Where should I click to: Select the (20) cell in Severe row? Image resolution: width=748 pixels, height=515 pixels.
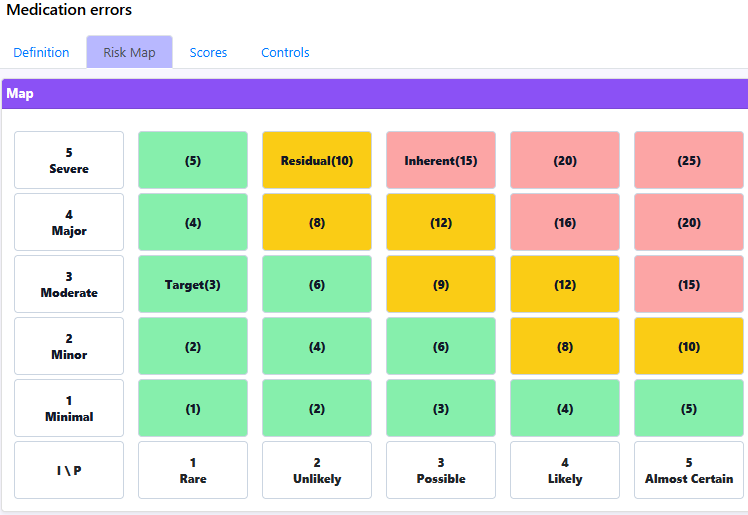click(565, 160)
